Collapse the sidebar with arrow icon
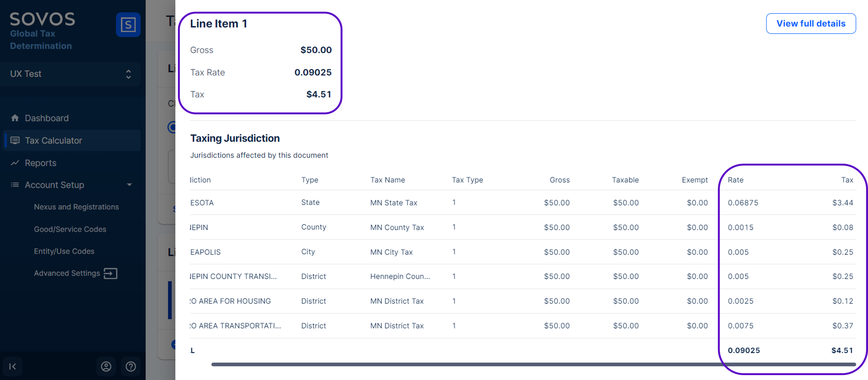 (x=13, y=366)
